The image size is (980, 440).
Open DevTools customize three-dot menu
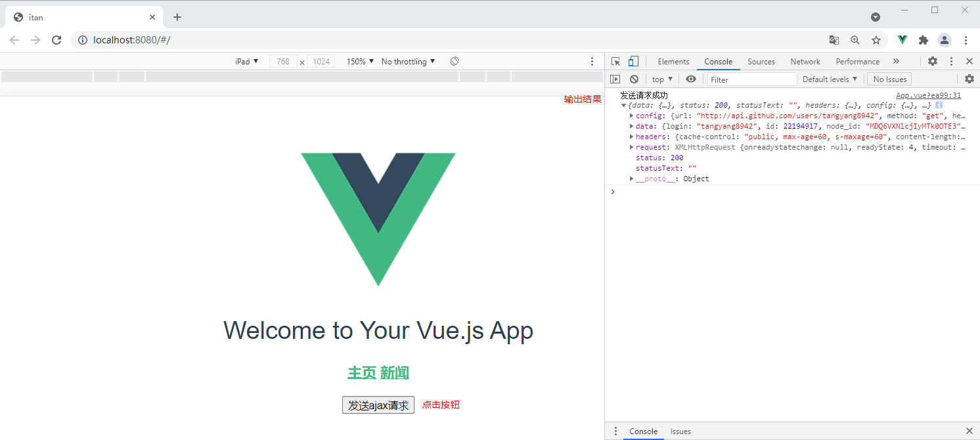(952, 61)
